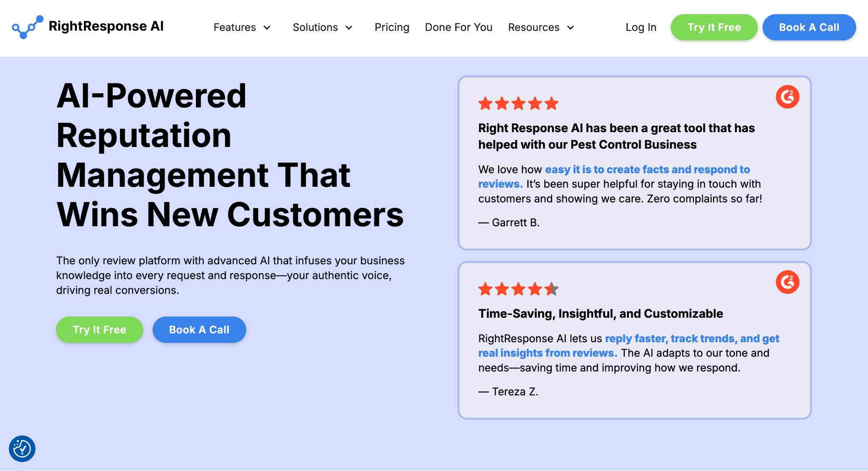Open the cookie consent preferences icon
The width and height of the screenshot is (868, 471).
coord(22,449)
